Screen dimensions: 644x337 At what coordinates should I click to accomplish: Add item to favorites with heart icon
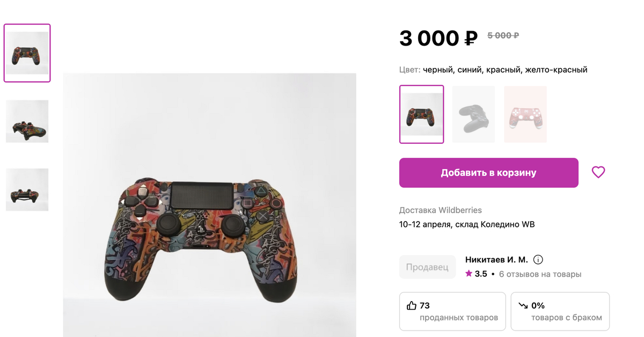click(x=598, y=172)
